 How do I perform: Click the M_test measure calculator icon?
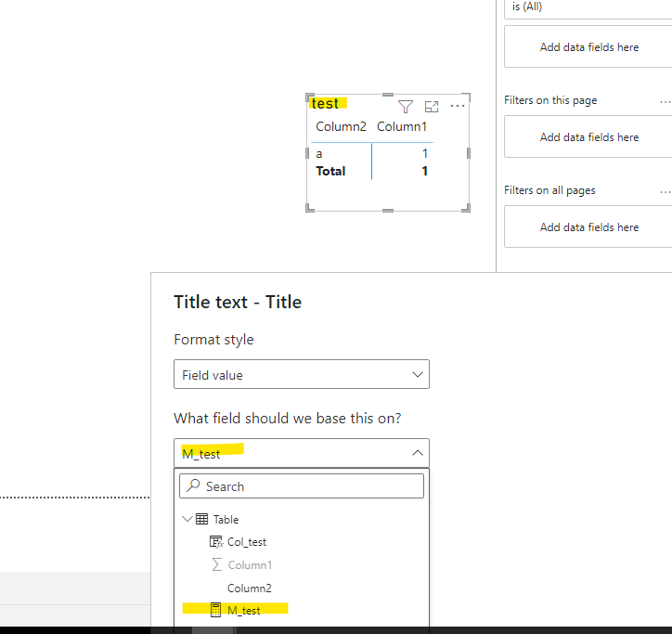coord(216,610)
